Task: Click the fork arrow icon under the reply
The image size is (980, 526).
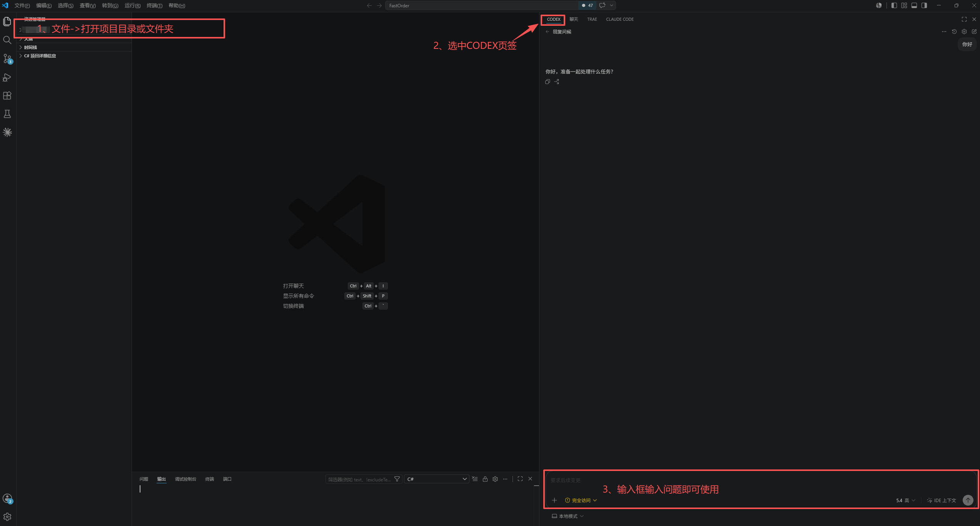Action: (x=557, y=82)
